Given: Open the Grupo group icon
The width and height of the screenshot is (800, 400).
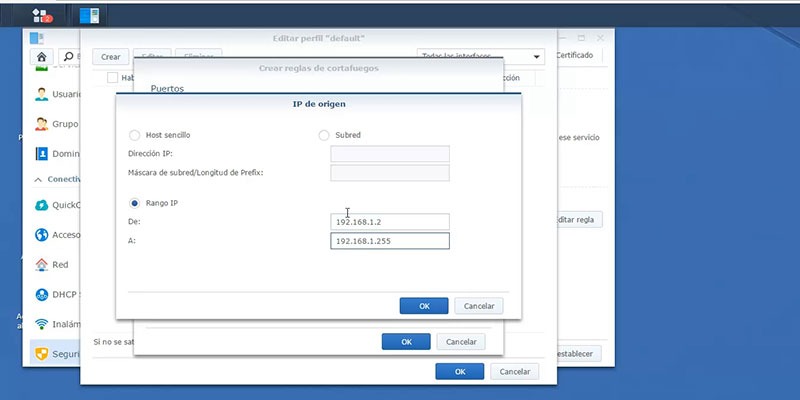Looking at the screenshot, I should pos(41,124).
